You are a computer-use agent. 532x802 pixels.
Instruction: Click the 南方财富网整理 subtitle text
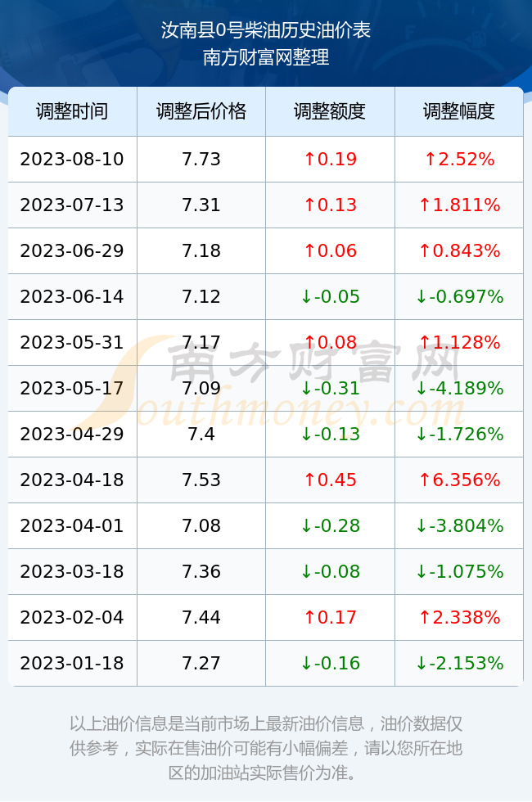click(266, 56)
